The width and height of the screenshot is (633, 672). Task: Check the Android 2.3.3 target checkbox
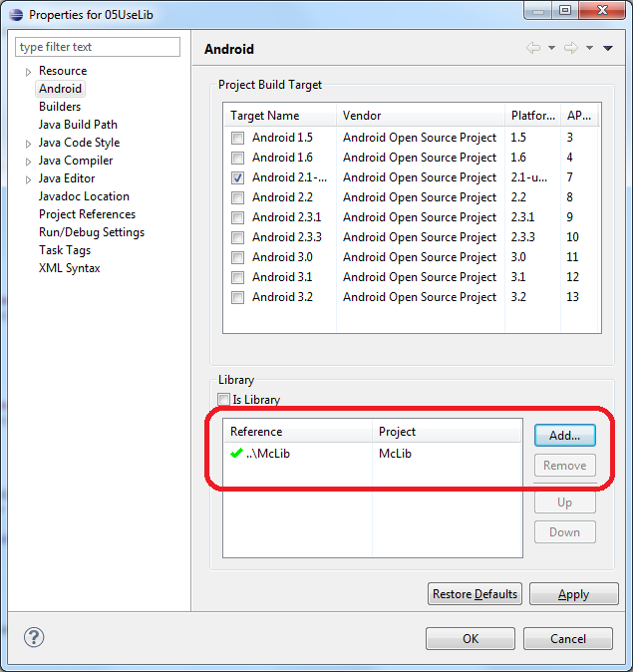tap(237, 237)
